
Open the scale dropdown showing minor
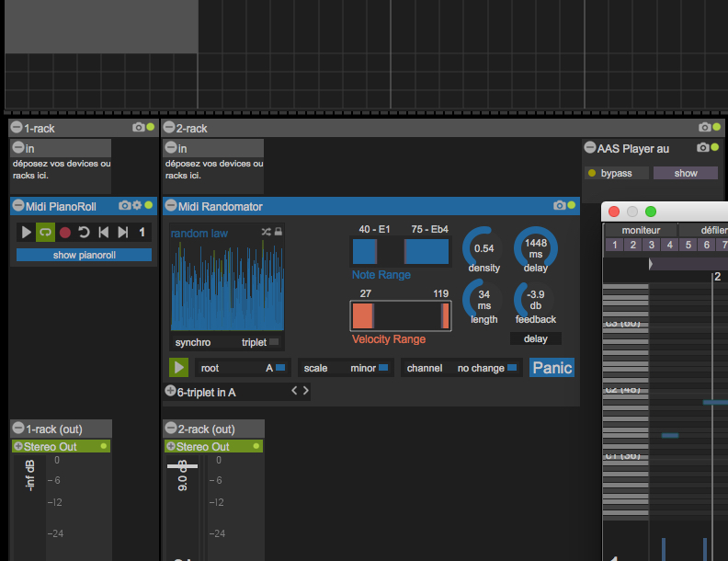point(346,368)
